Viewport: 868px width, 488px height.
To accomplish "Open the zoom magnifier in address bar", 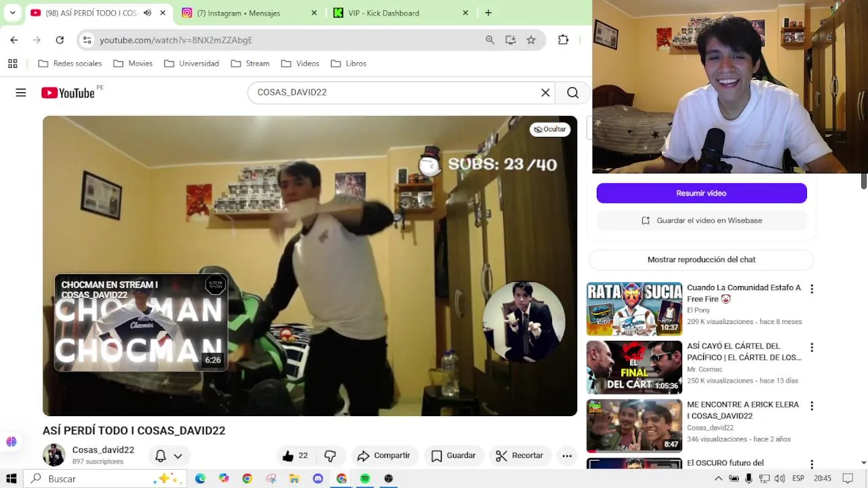I will (x=490, y=40).
